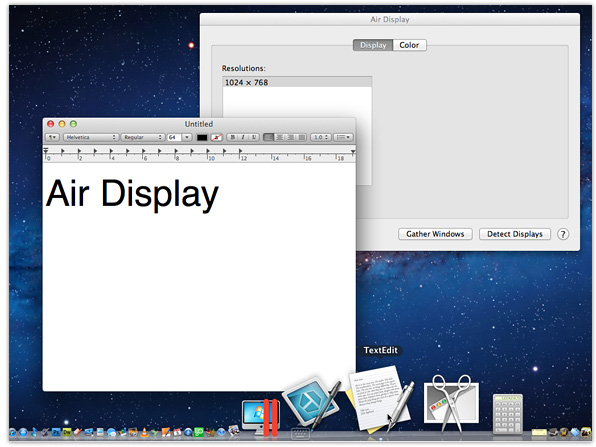Align text left in TextEdit
This screenshot has width=596, height=447.
coord(268,137)
